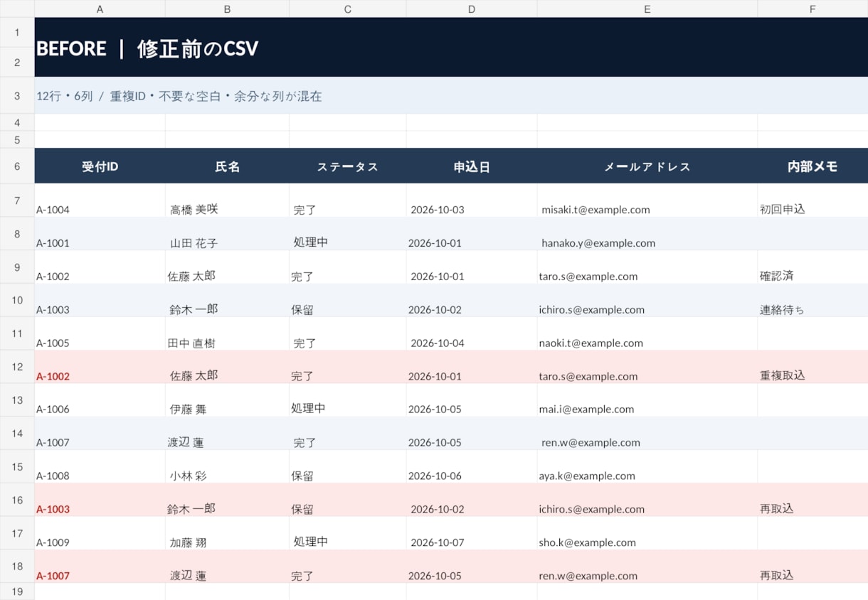Select row 3 header
Viewport: 868px width, 600px height.
point(17,95)
